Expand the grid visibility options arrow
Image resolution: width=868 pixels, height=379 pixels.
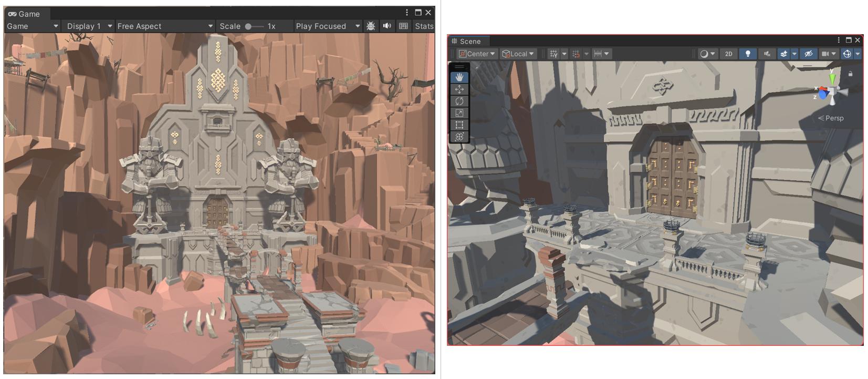pos(564,54)
